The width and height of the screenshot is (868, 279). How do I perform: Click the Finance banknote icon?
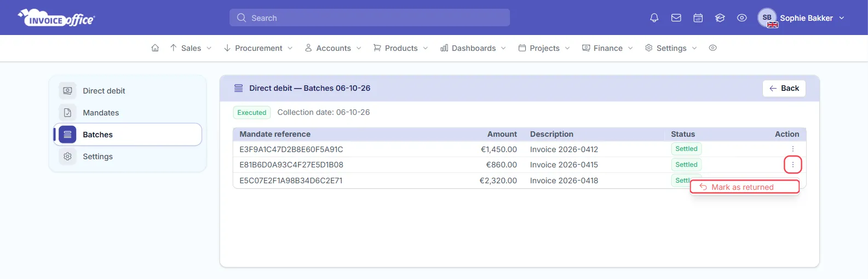coord(586,48)
